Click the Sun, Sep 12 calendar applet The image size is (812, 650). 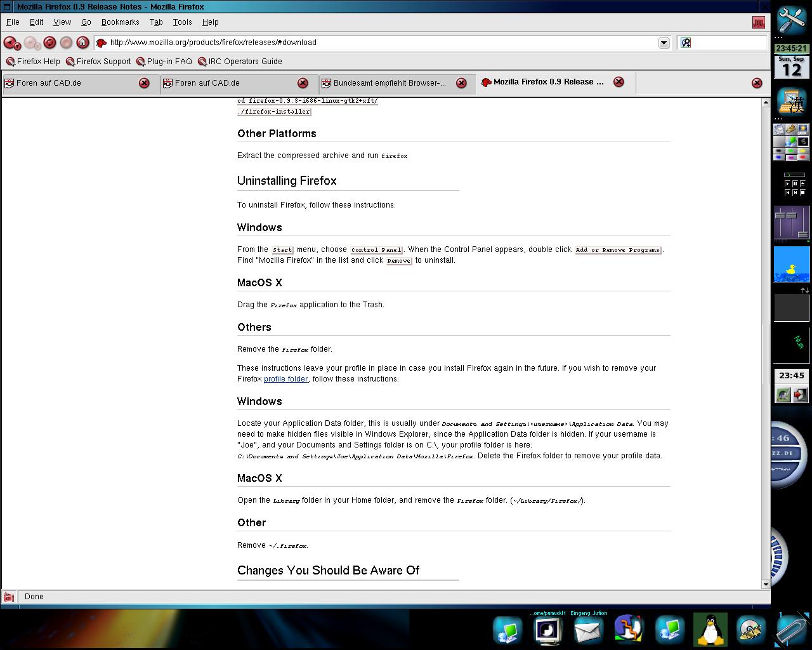click(791, 67)
